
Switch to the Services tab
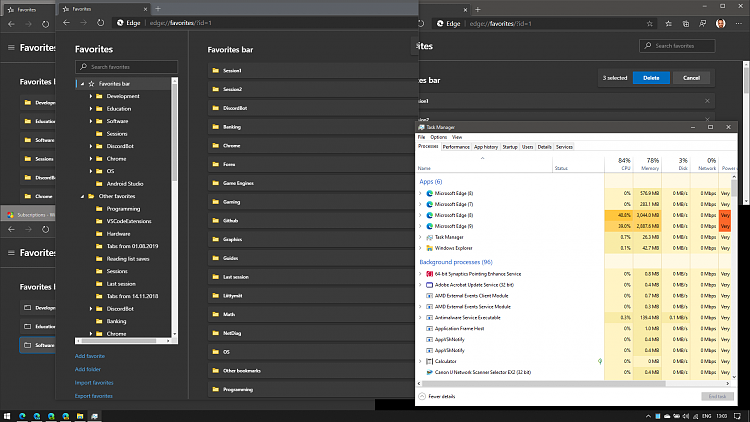564,147
